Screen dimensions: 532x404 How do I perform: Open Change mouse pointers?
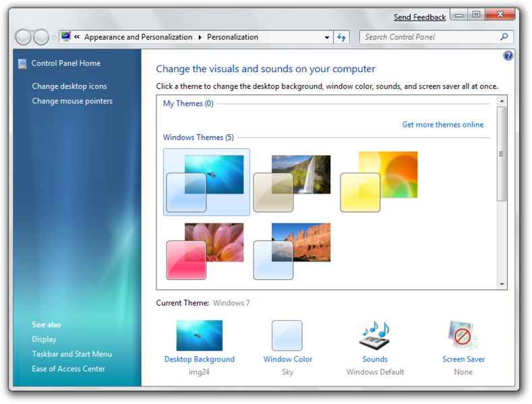[x=72, y=101]
